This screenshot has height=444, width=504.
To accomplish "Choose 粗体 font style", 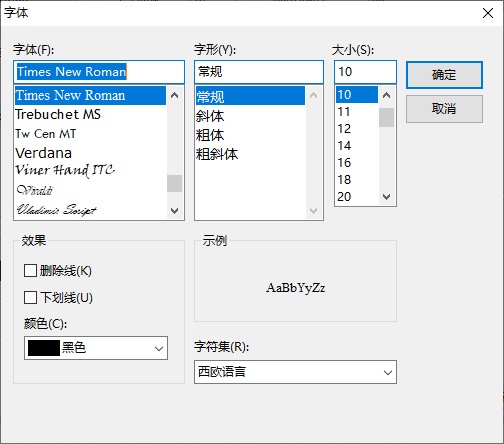I will (x=250, y=135).
